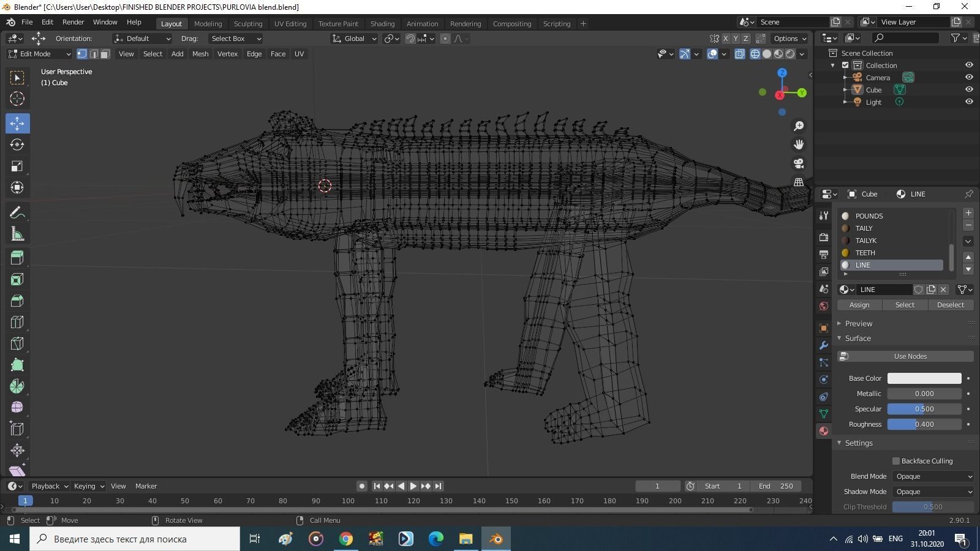
Task: Open the Material properties tab icon
Action: tap(824, 431)
